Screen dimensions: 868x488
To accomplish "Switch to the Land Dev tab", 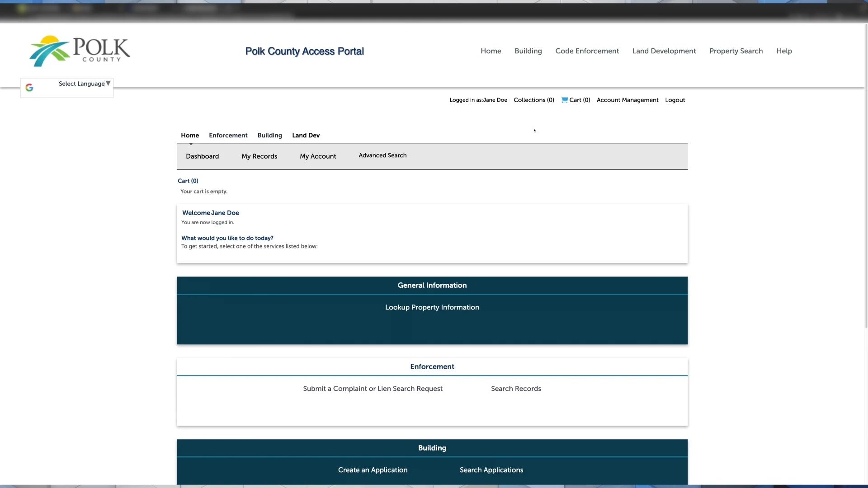I will (x=306, y=136).
